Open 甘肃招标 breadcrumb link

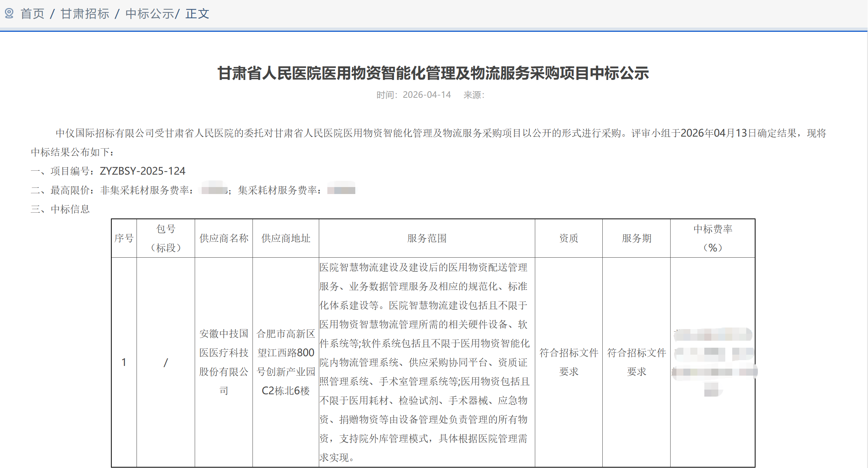click(85, 14)
